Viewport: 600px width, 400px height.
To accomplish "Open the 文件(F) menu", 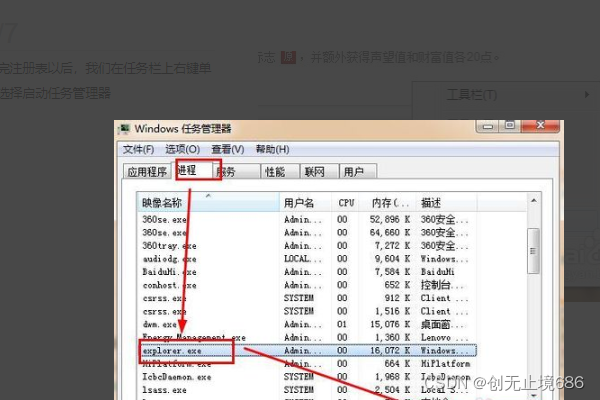I will (138, 149).
